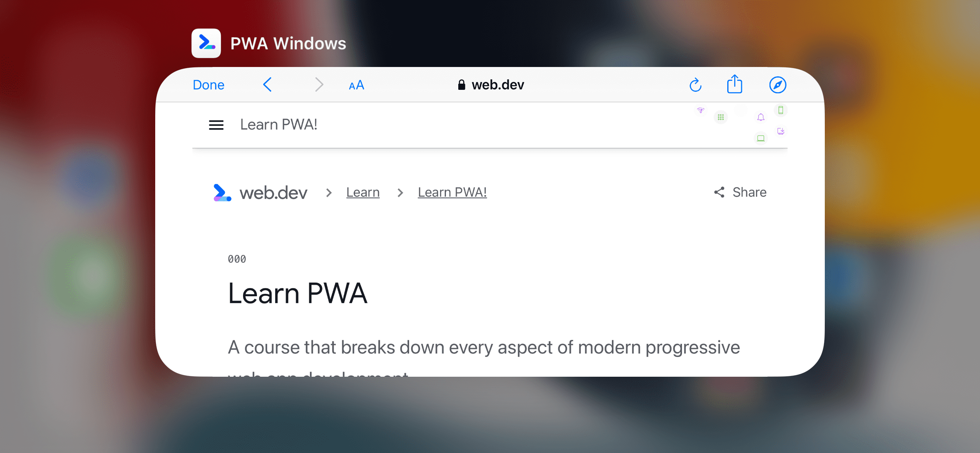Screen dimensions: 980x453
Task: Click the monitor/desktop icon
Action: pyautogui.click(x=761, y=137)
